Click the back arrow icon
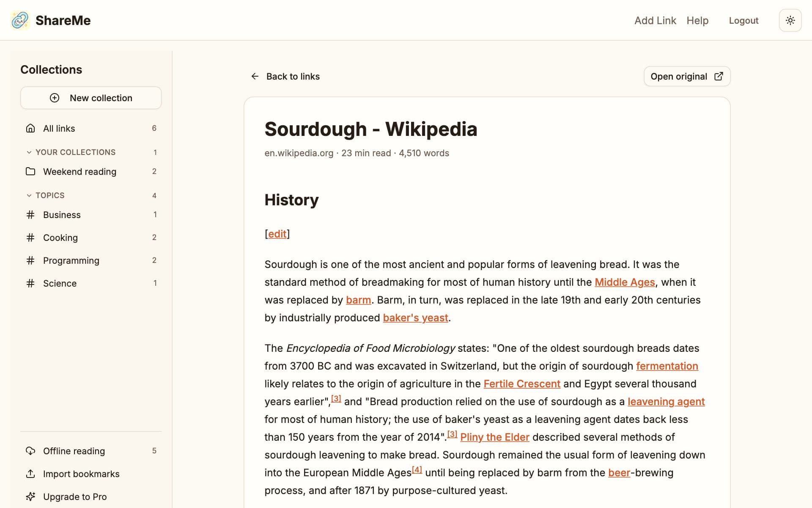This screenshot has height=508, width=812. click(255, 76)
